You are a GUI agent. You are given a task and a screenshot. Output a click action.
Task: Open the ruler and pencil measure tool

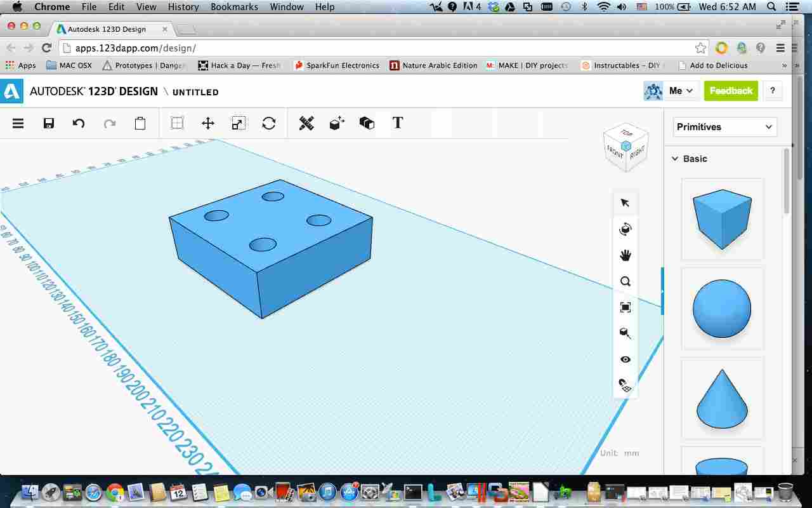point(306,123)
